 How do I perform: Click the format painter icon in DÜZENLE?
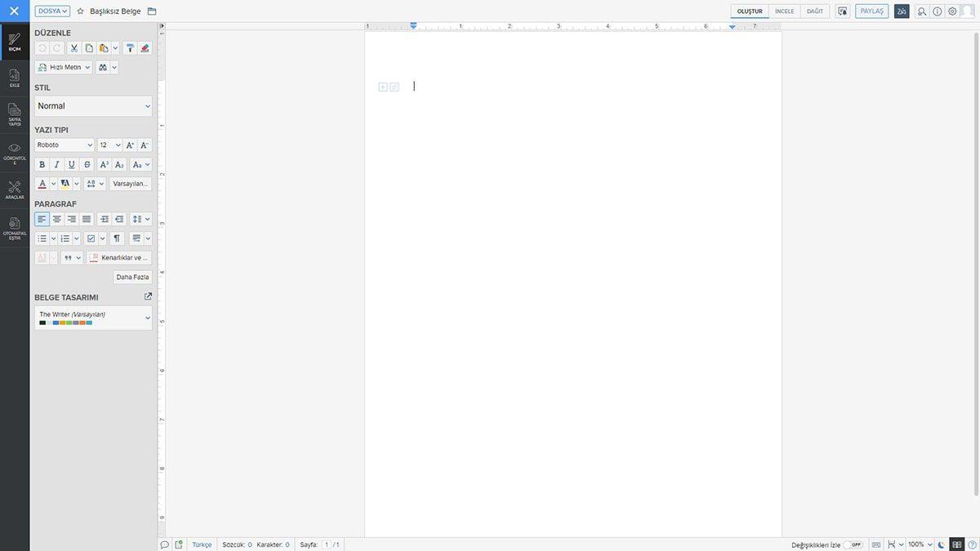pos(129,47)
